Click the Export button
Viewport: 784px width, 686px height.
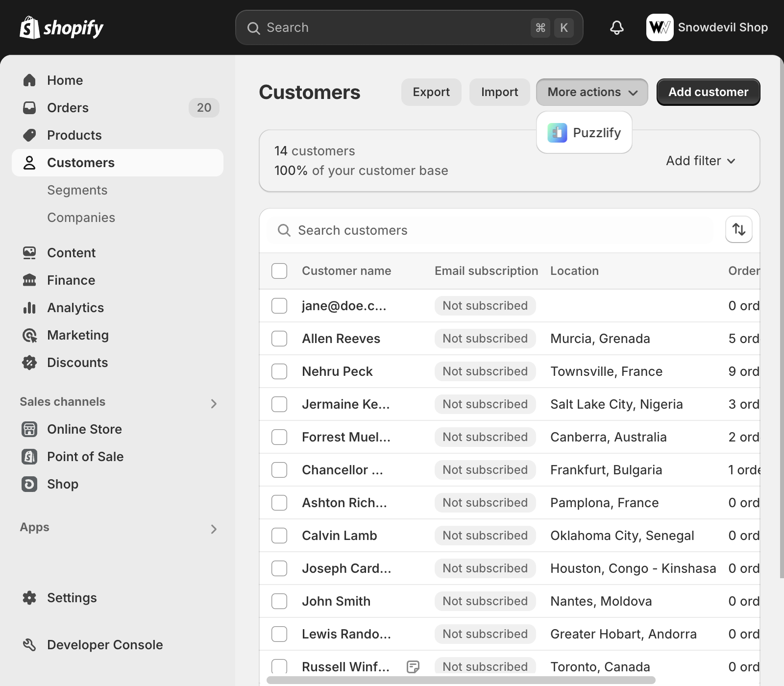pos(431,92)
